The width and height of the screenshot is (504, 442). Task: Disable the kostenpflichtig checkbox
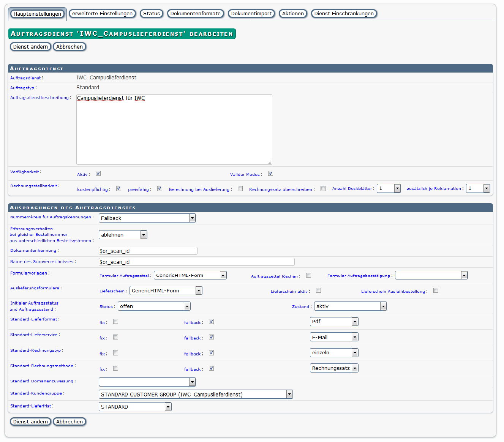[x=118, y=188]
